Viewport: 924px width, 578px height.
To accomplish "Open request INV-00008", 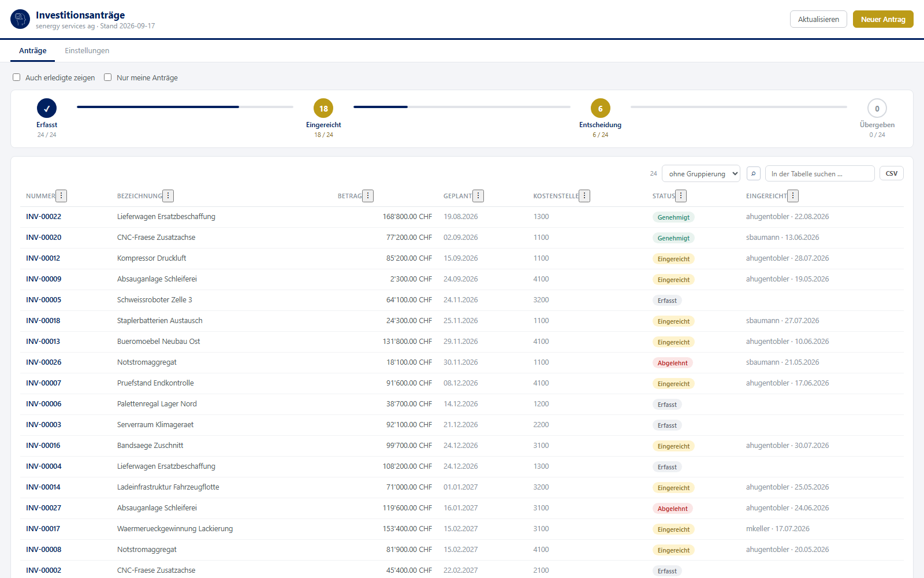I will click(x=43, y=550).
